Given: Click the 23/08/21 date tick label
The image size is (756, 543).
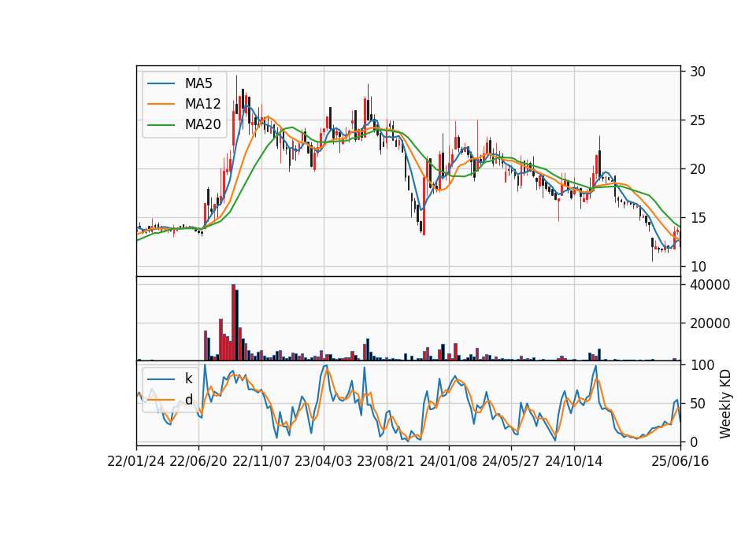Looking at the screenshot, I should pyautogui.click(x=386, y=461).
